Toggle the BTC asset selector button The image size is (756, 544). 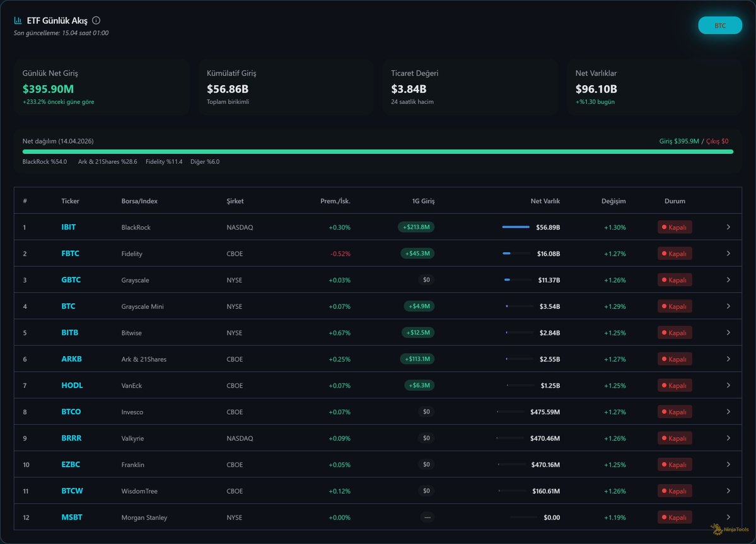click(719, 26)
